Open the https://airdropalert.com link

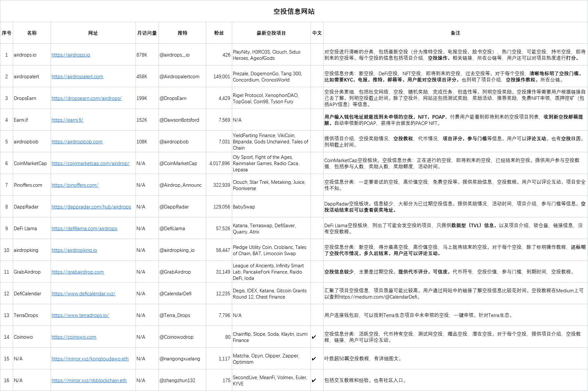point(77,77)
